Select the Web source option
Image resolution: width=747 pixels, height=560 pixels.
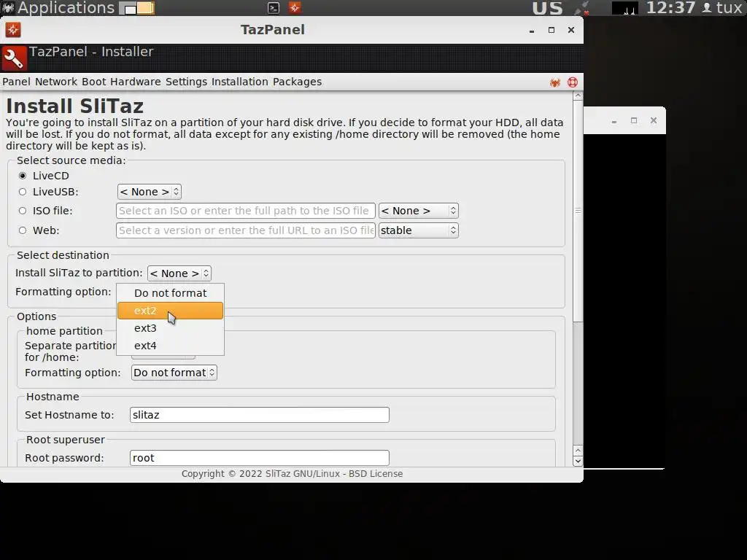[23, 230]
